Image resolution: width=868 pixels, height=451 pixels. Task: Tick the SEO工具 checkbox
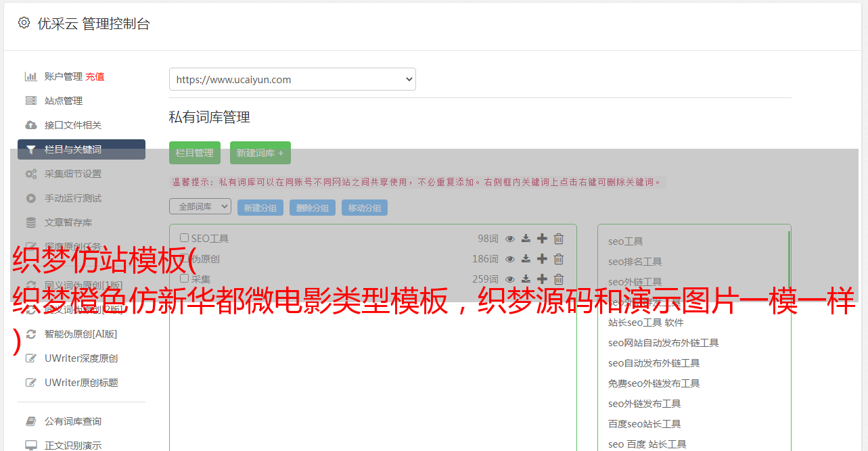coord(184,238)
